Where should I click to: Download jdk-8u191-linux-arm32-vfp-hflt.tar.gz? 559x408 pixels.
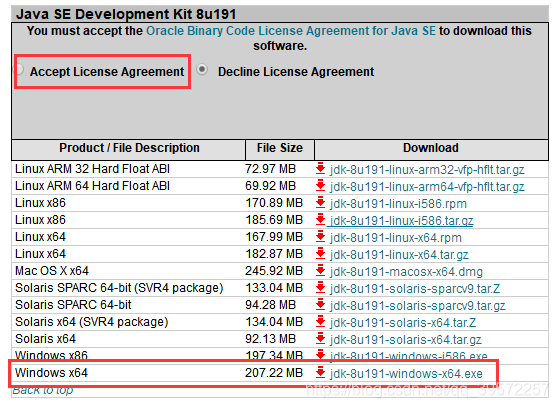click(427, 169)
